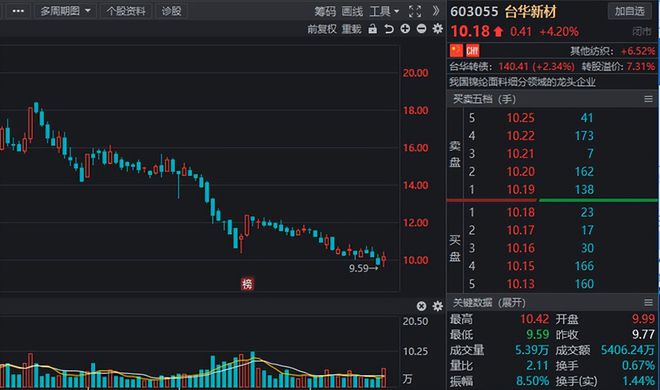The width and height of the screenshot is (660, 390).
Task: Open the three-dots more menu
Action: (18, 11)
